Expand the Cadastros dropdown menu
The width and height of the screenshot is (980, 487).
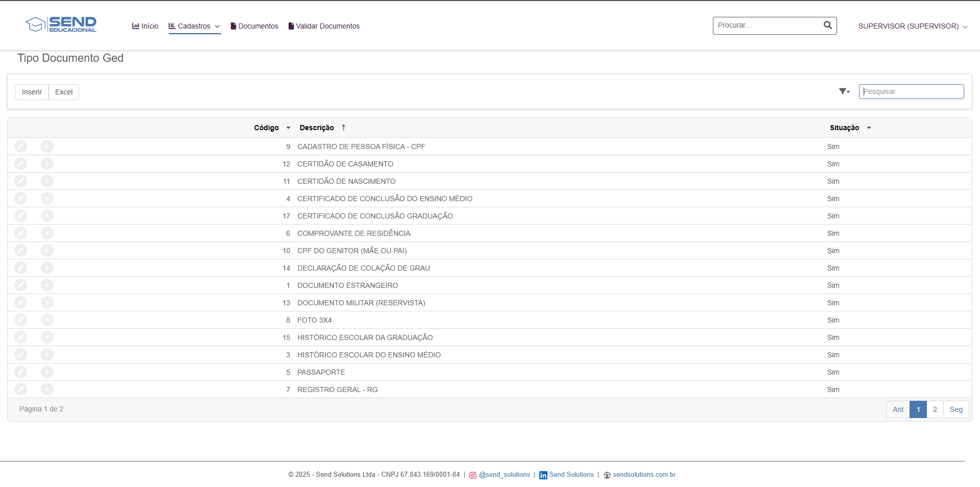(194, 26)
